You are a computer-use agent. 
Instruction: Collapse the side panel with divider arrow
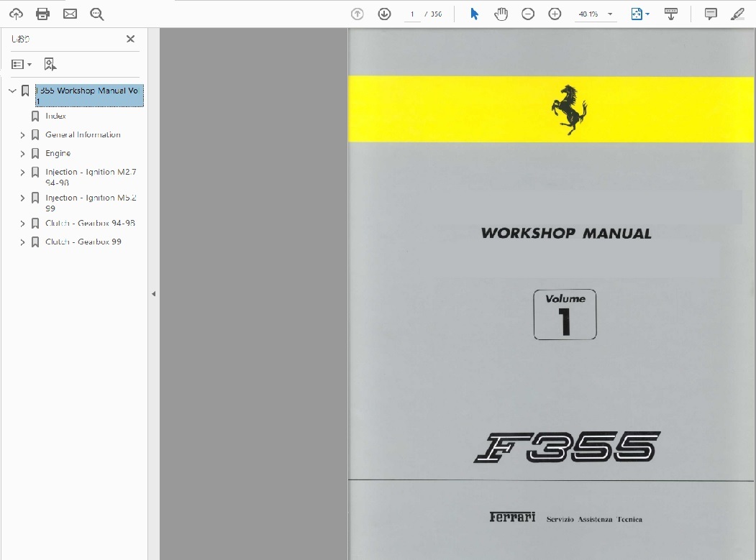coord(153,293)
